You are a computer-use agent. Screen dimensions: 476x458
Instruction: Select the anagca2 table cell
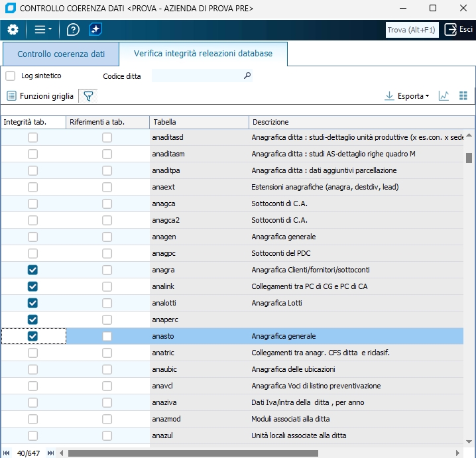[x=199, y=220]
